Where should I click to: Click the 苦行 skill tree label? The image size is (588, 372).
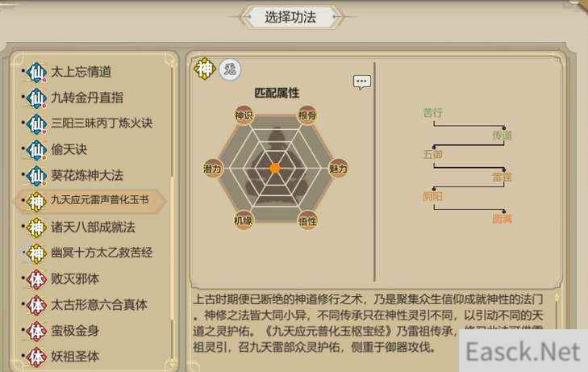pyautogui.click(x=432, y=112)
